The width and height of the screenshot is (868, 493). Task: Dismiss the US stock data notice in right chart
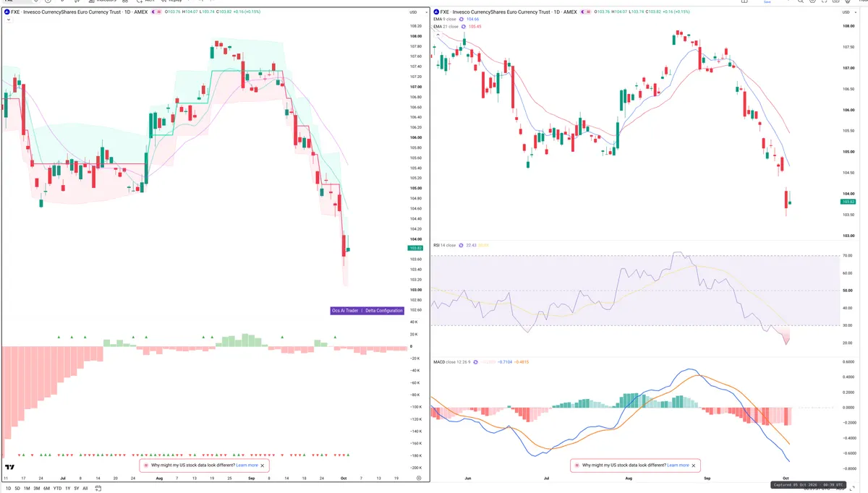coord(694,466)
